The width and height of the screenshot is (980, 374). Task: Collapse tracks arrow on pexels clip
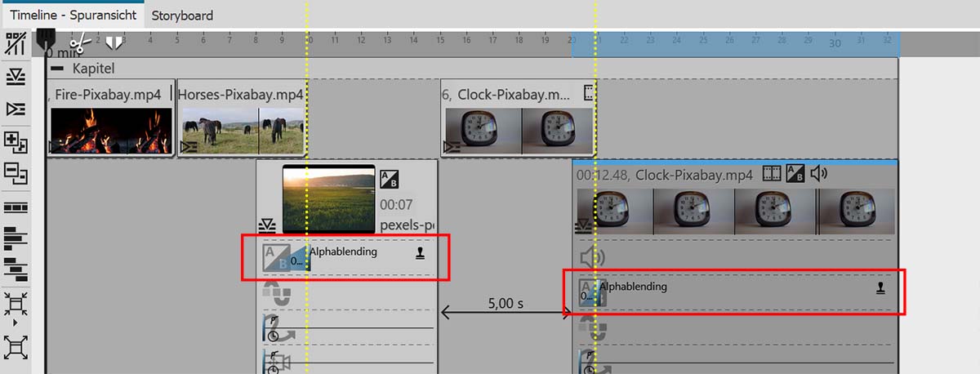[x=266, y=225]
